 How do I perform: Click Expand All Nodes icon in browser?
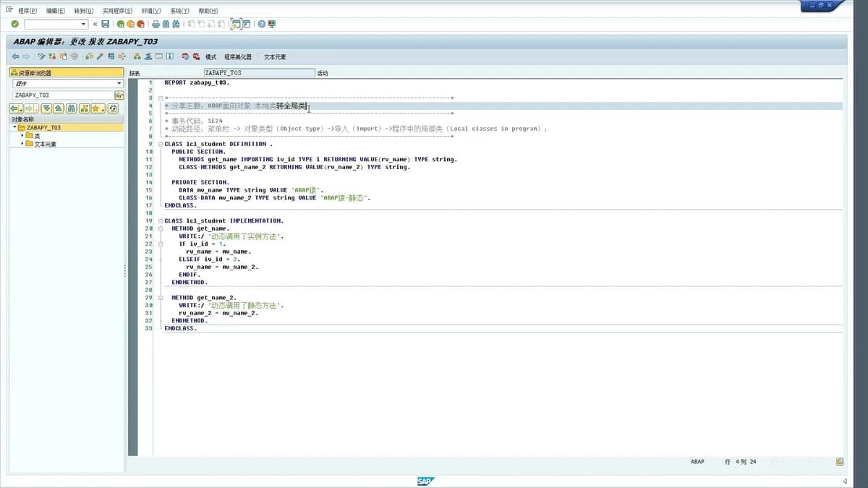tap(46, 108)
